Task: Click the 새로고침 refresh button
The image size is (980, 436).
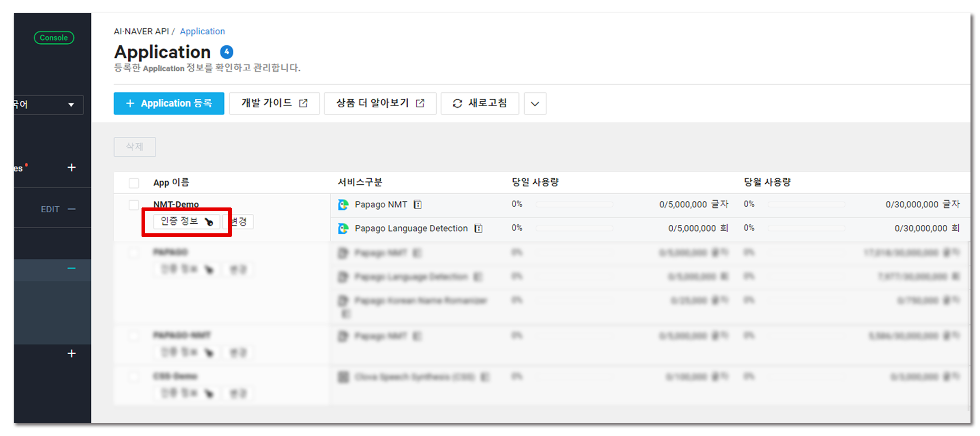Action: [480, 103]
